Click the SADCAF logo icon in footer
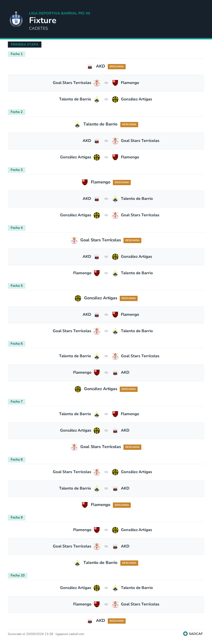The width and height of the screenshot is (212, 644). coord(185,633)
